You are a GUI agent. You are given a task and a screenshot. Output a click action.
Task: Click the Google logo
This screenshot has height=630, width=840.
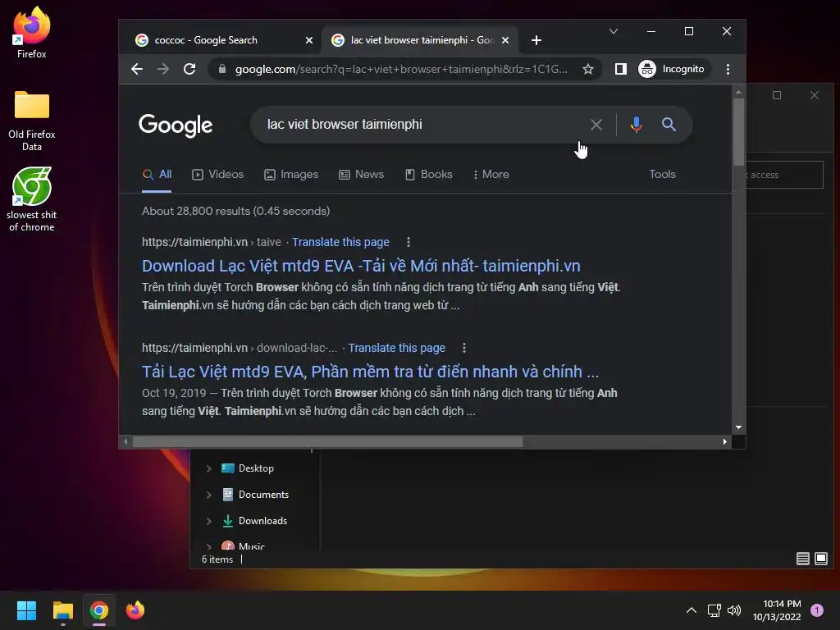[176, 125]
